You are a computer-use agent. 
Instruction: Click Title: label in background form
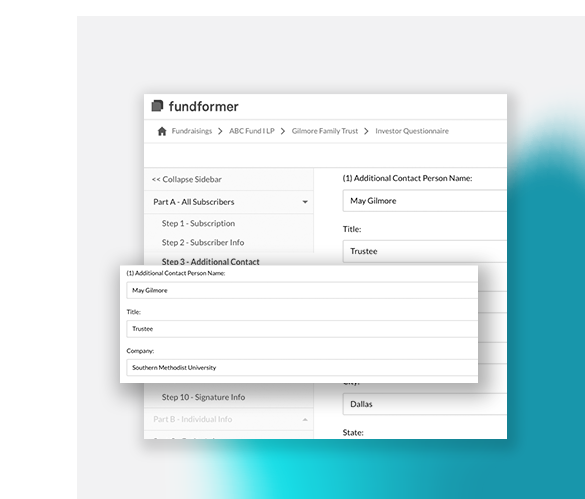(352, 229)
